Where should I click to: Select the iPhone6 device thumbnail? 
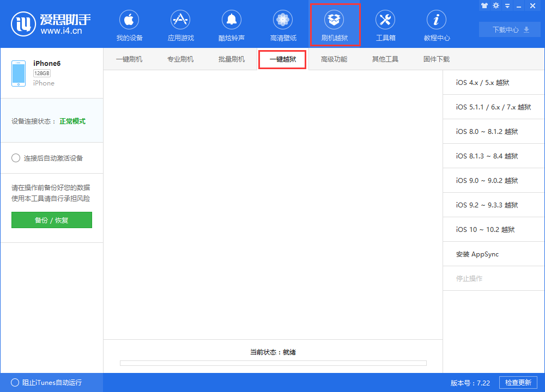click(x=18, y=72)
